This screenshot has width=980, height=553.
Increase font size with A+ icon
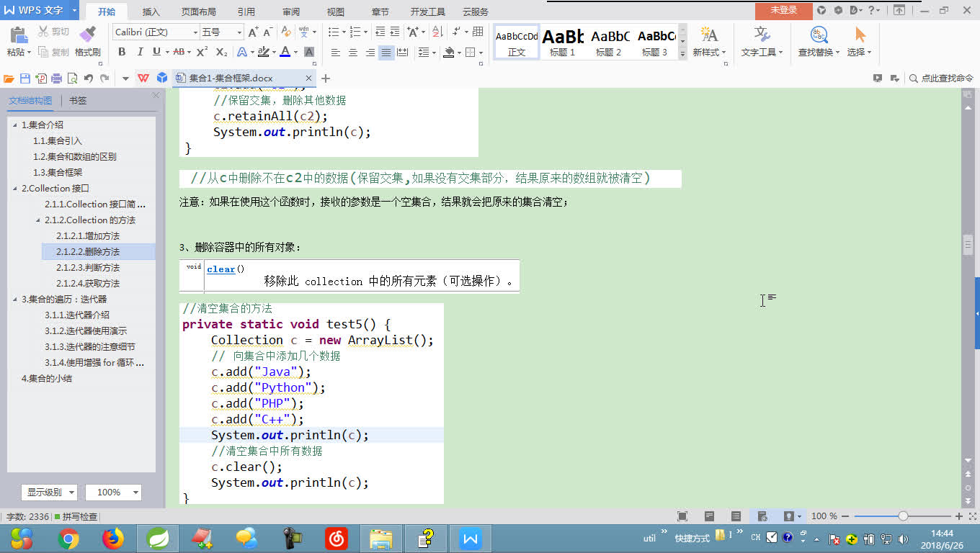253,32
